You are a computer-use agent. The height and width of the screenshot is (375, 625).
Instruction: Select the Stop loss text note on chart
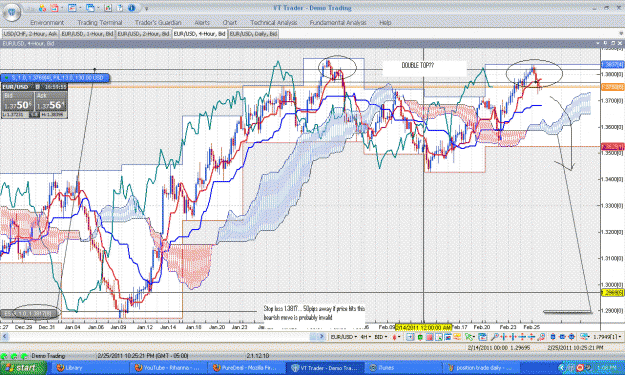(314, 313)
